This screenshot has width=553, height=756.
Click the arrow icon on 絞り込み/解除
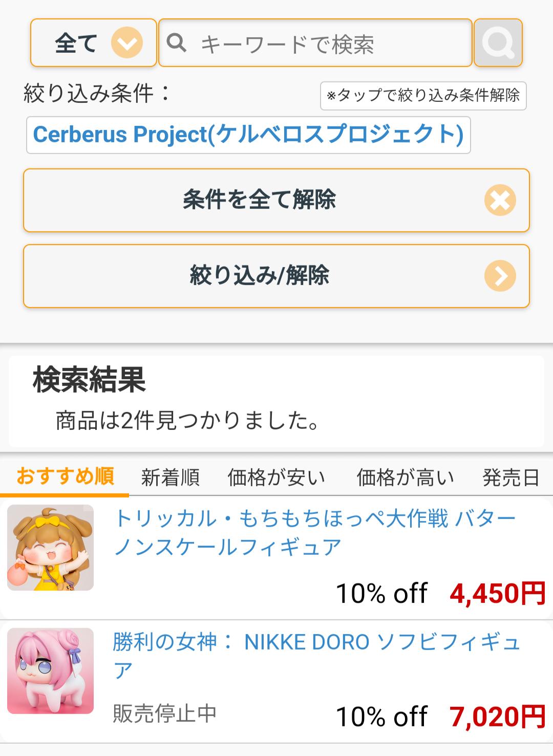pos(500,276)
